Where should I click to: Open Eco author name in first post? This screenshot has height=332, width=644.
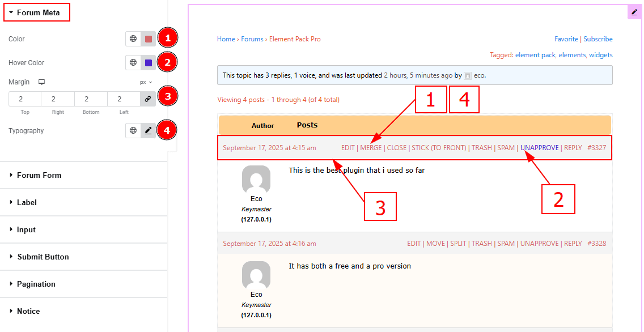[256, 199]
